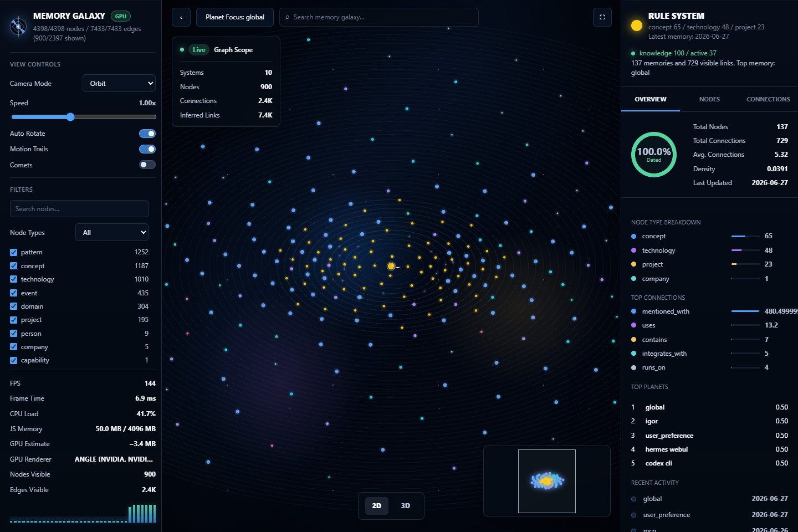Click the Systems stat row
This screenshot has height=532, width=798.
point(226,73)
